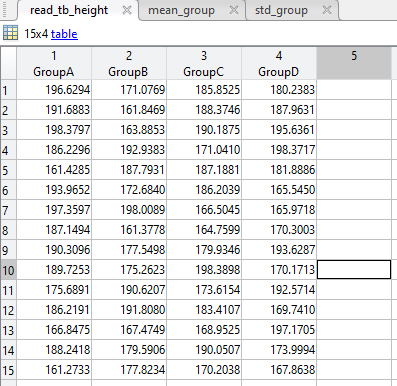Click cell with value 181.8886

pyautogui.click(x=279, y=170)
